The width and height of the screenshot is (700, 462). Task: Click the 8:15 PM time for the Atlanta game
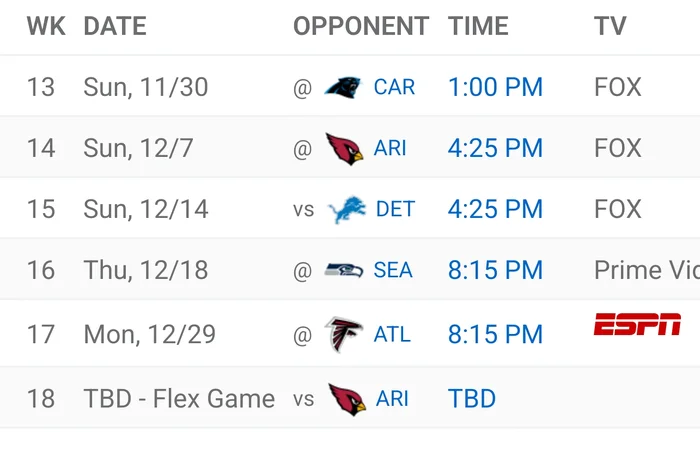pos(495,334)
